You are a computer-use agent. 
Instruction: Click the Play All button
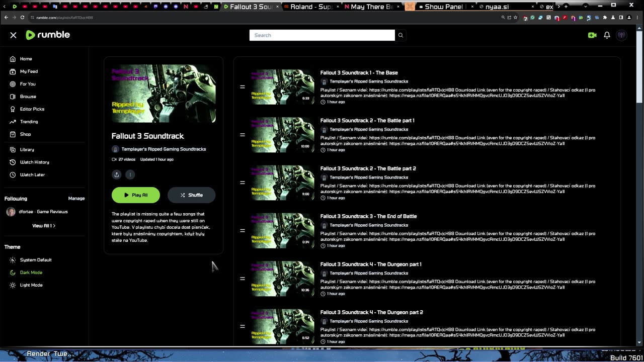tap(136, 195)
